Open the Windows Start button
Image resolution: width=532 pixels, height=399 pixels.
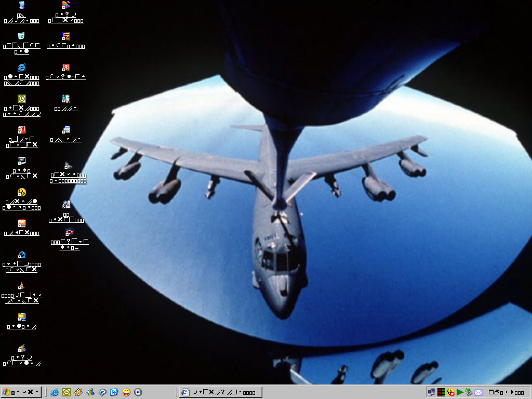tap(21, 392)
